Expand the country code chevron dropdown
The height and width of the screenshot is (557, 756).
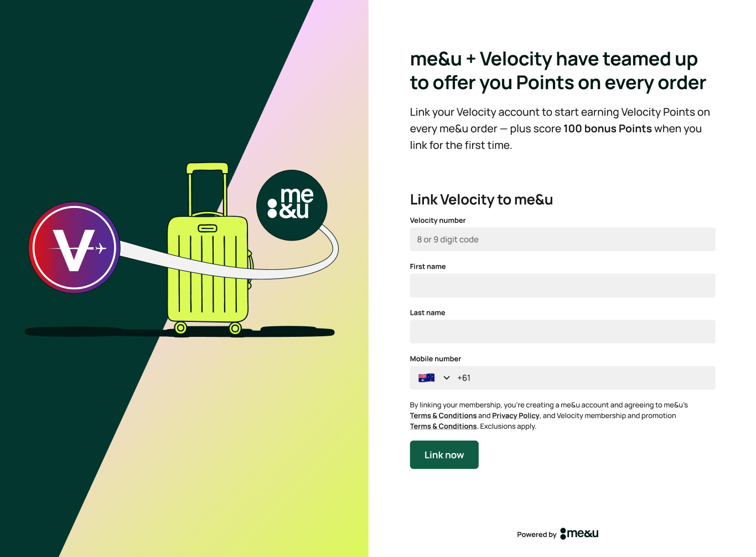(447, 378)
